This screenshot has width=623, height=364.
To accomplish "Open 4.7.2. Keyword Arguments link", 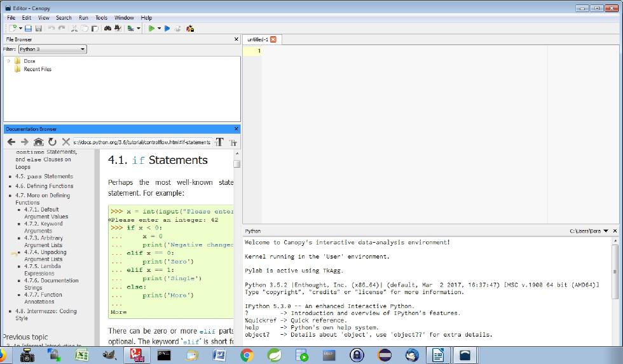I will point(43,227).
